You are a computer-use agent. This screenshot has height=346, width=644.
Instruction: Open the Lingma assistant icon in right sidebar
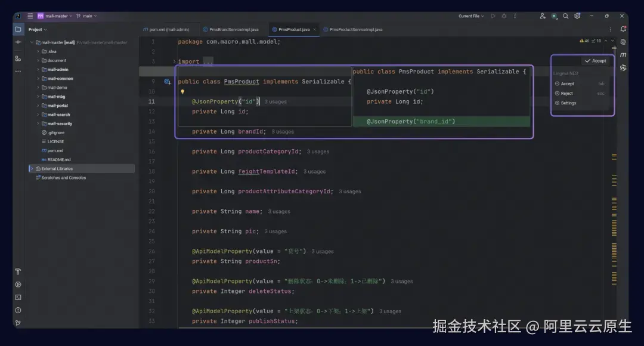623,42
